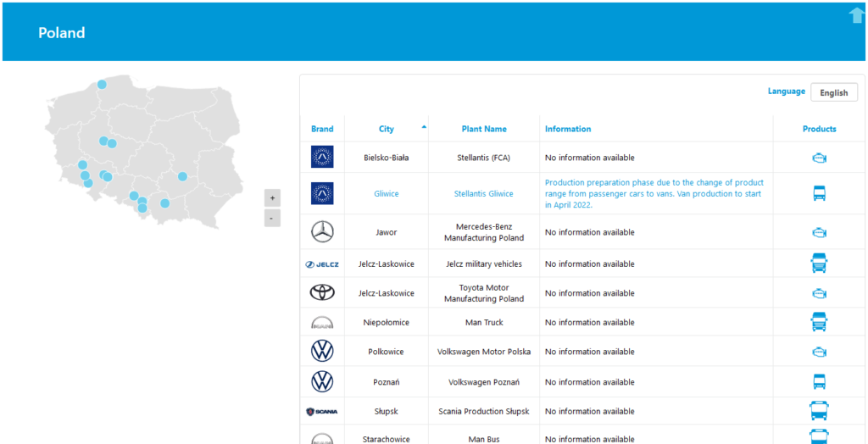Click the Polkowice city cell
This screenshot has width=868, height=444.
(x=387, y=352)
